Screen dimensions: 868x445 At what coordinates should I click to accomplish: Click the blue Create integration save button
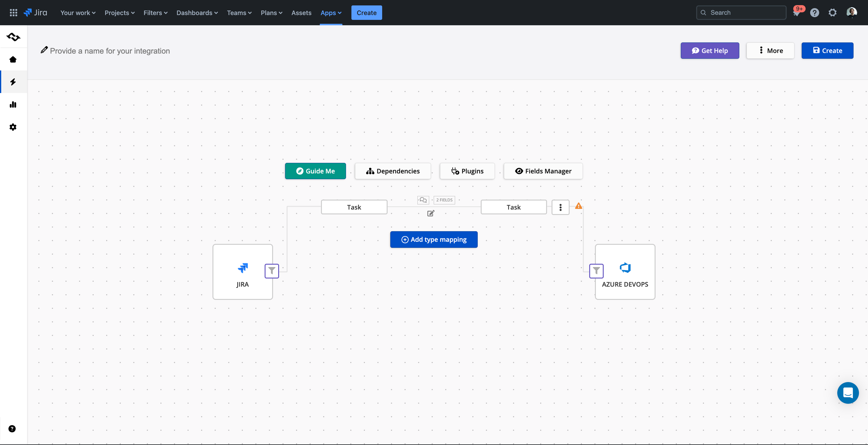[827, 51]
